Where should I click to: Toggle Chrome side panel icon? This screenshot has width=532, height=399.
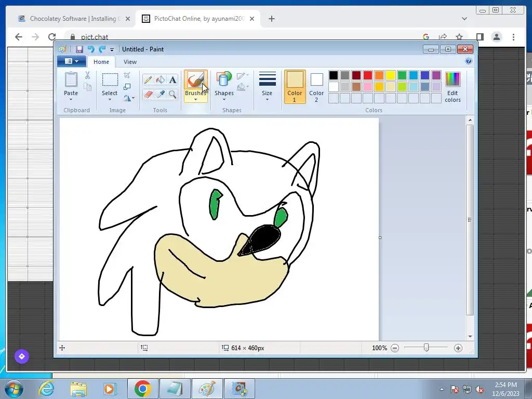click(x=480, y=37)
